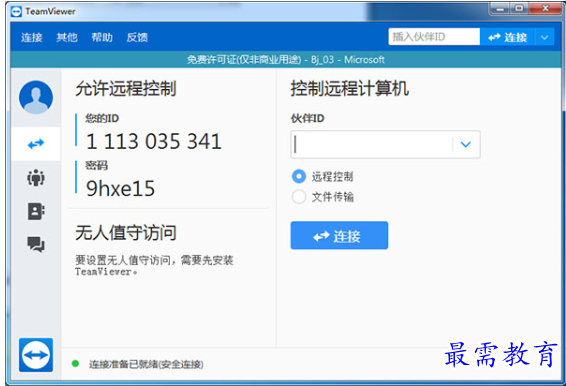This screenshot has width=566, height=386.
Task: Select the 文件传输 radio button
Action: [299, 197]
